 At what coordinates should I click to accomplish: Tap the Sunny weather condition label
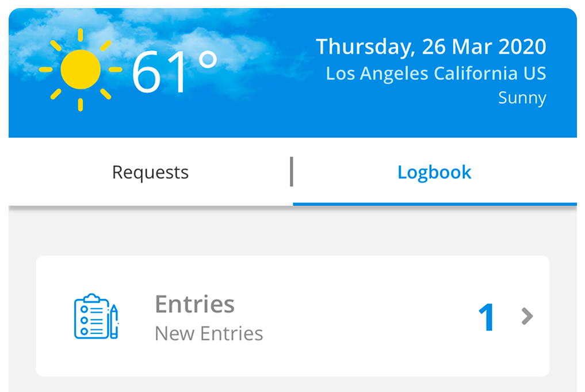pos(522,98)
